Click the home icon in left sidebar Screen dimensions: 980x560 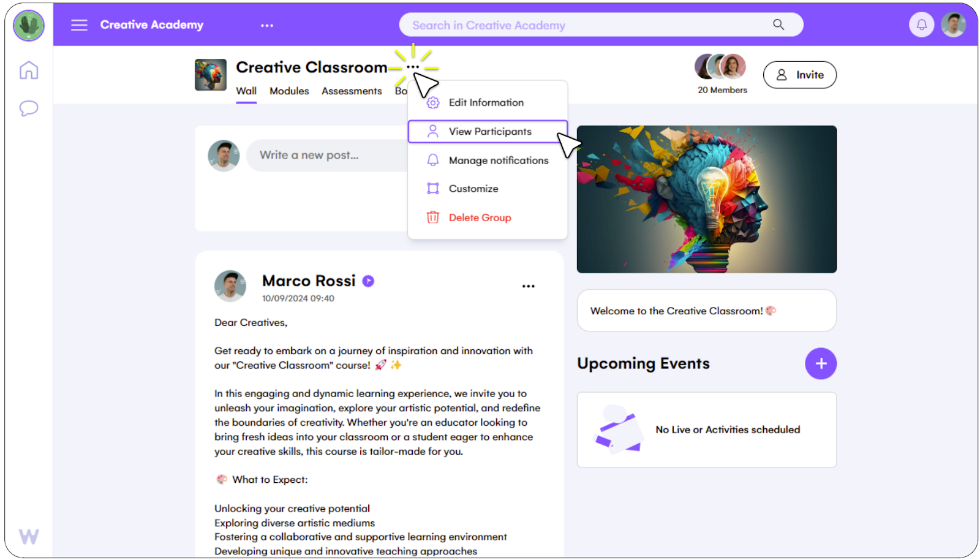click(29, 70)
